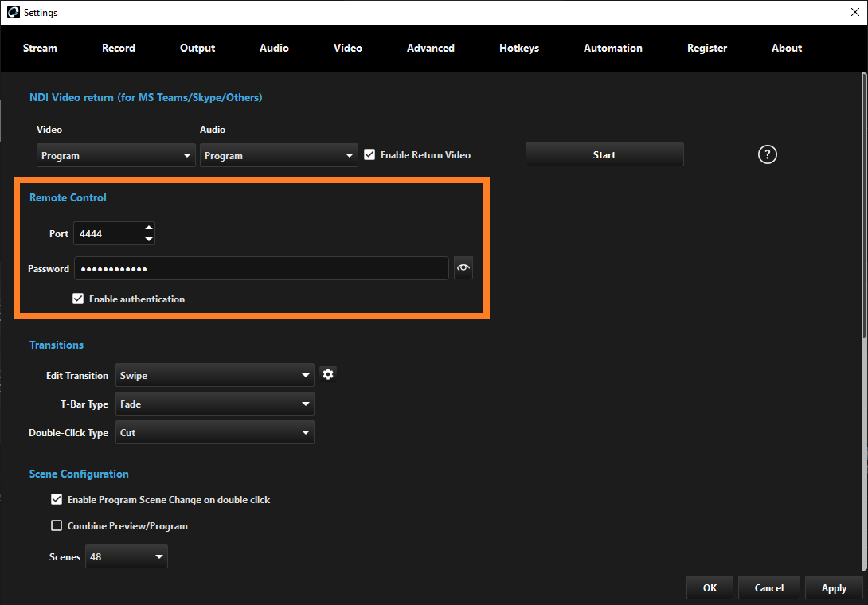Switch to the Hotkeys tab
The height and width of the screenshot is (605, 868).
[x=519, y=48]
